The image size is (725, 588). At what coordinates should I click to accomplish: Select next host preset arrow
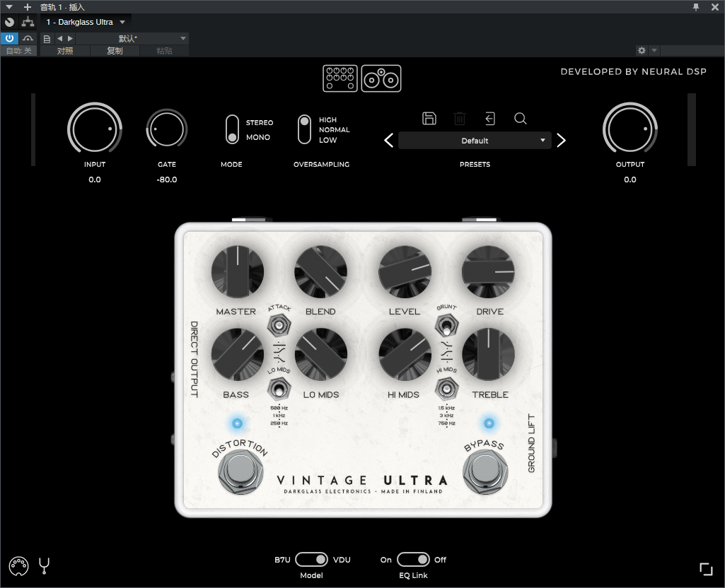tap(70, 39)
